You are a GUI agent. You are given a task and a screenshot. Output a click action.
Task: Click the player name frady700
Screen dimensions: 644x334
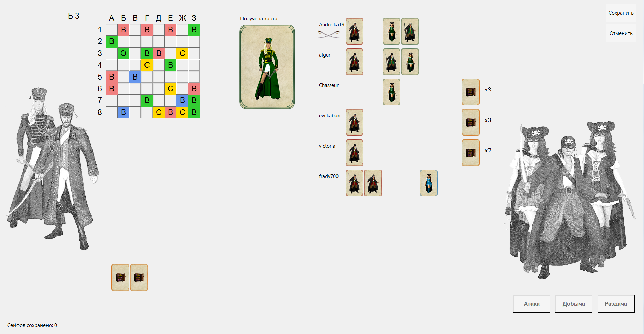point(329,176)
